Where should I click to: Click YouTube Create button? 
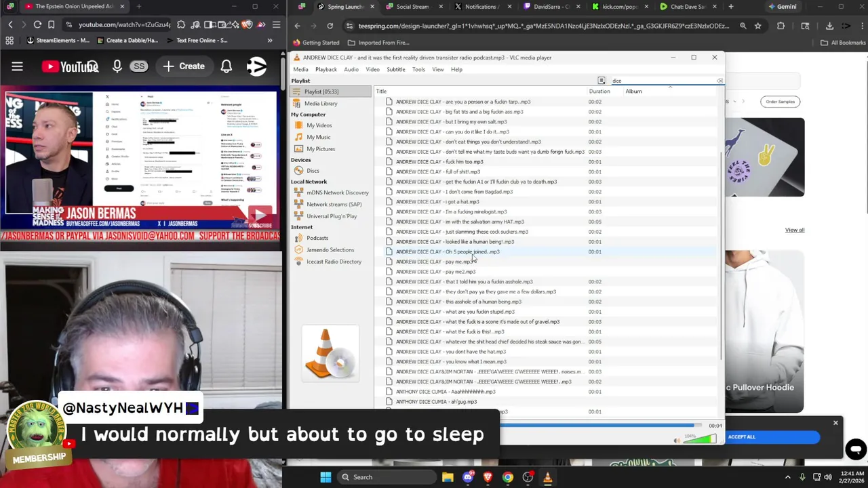(x=184, y=66)
